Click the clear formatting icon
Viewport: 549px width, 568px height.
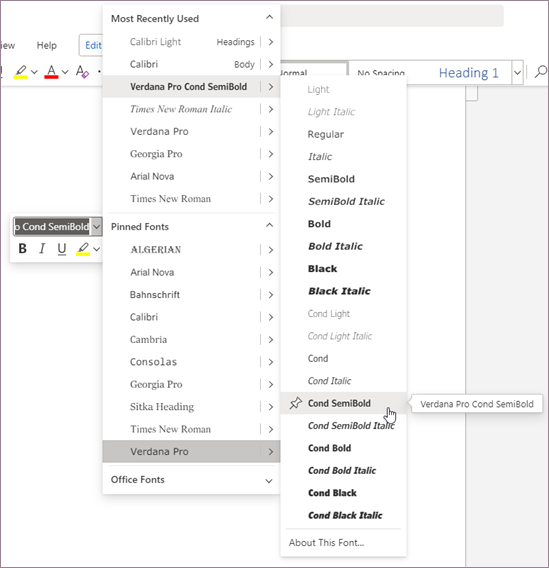[82, 71]
